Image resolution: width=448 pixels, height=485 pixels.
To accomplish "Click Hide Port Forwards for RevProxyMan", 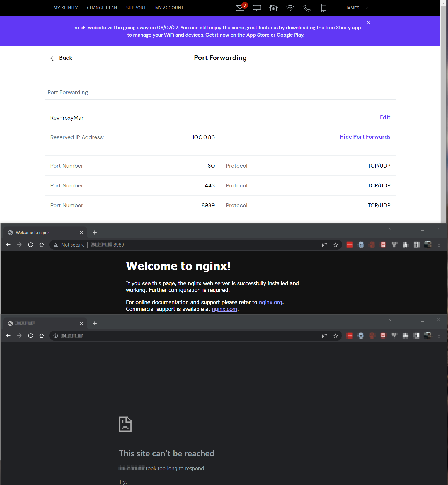I will click(365, 137).
